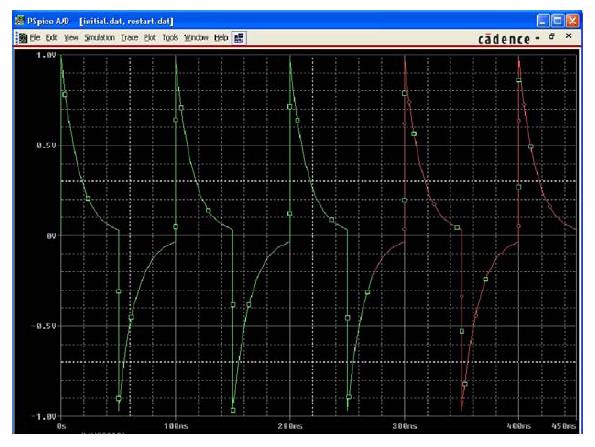Open the Trace menu

coord(129,38)
